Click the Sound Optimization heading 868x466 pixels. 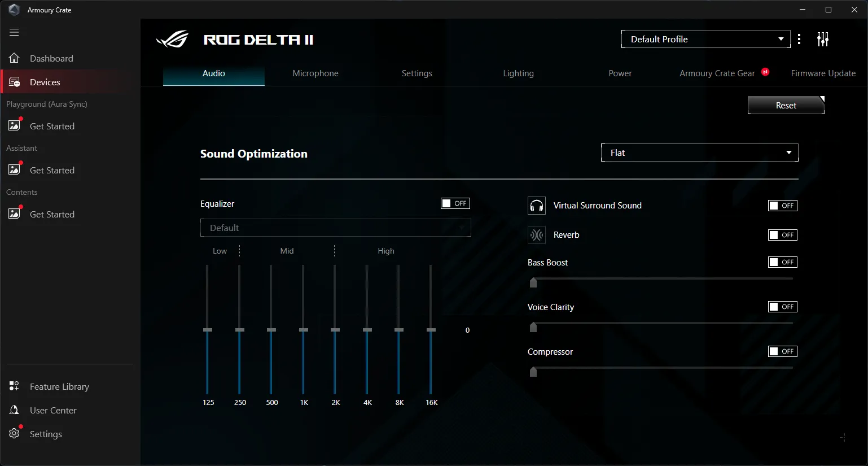(x=254, y=154)
